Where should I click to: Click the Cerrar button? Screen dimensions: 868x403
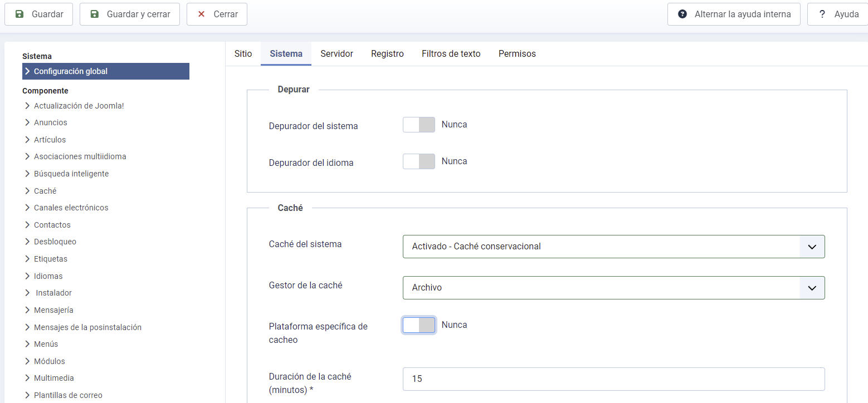pyautogui.click(x=217, y=14)
